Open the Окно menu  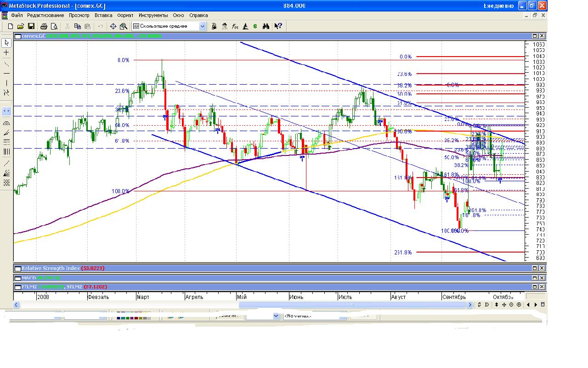tap(178, 15)
